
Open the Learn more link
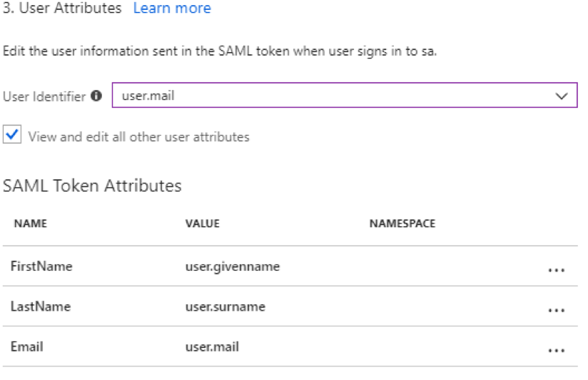(x=172, y=9)
